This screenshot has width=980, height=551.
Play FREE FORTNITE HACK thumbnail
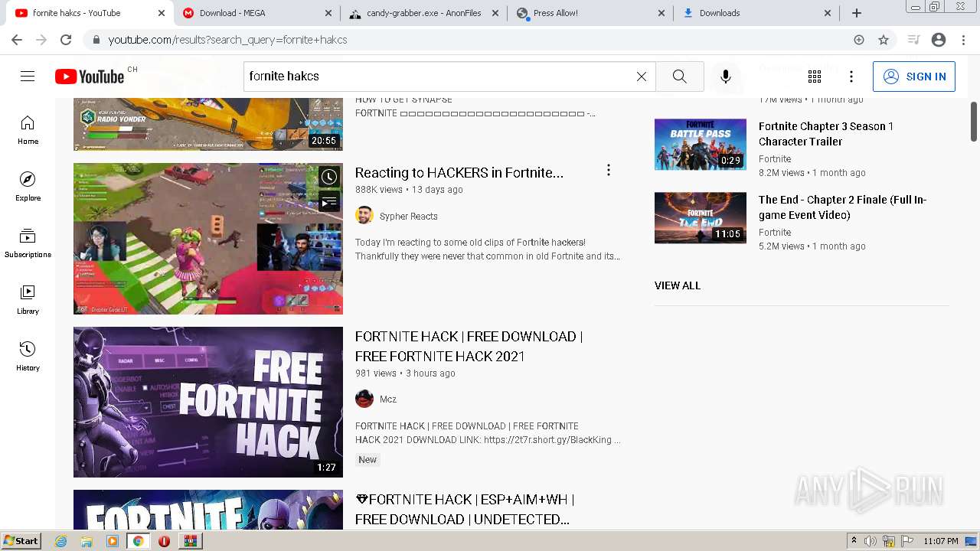(x=208, y=403)
